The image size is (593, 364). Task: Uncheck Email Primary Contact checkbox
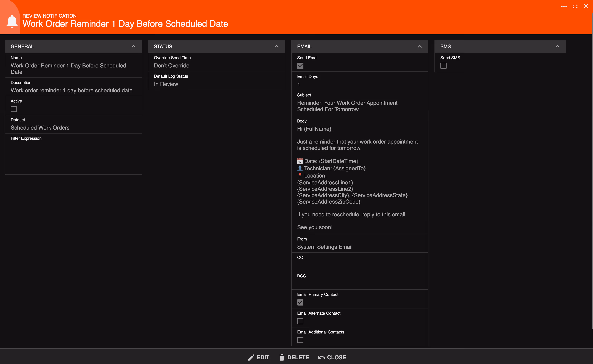click(300, 302)
